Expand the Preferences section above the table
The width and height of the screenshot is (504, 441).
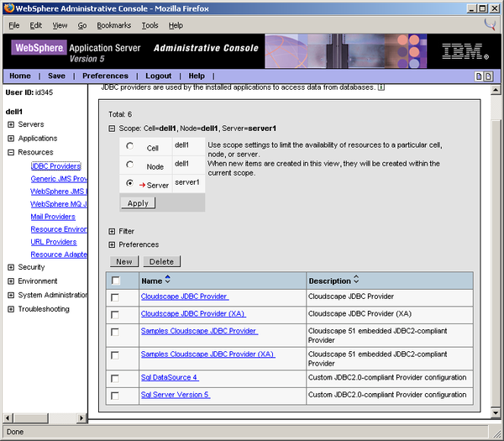click(x=112, y=245)
